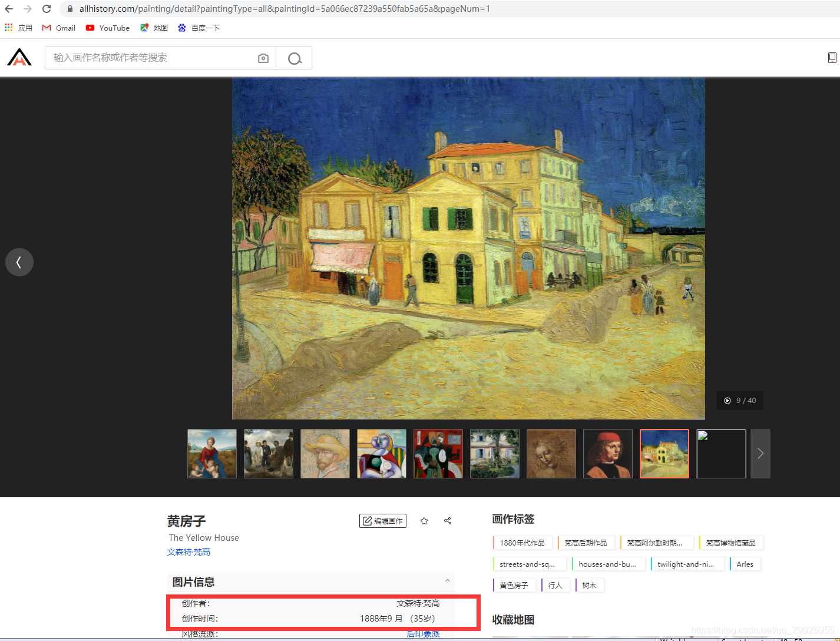The height and width of the screenshot is (641, 840).
Task: Click the allhistory logo
Action: click(x=19, y=57)
